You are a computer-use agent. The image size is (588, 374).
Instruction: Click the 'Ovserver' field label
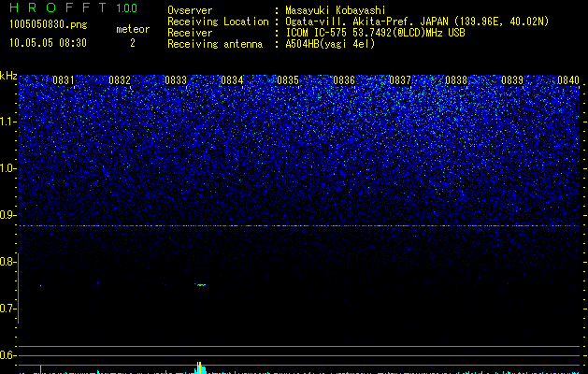(x=190, y=10)
